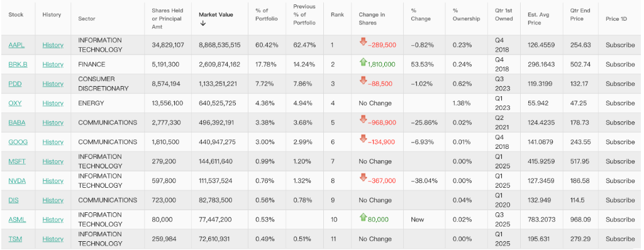Sort by Previous % of Portfolio header
The height and width of the screenshot is (250, 644).
coord(304,15)
